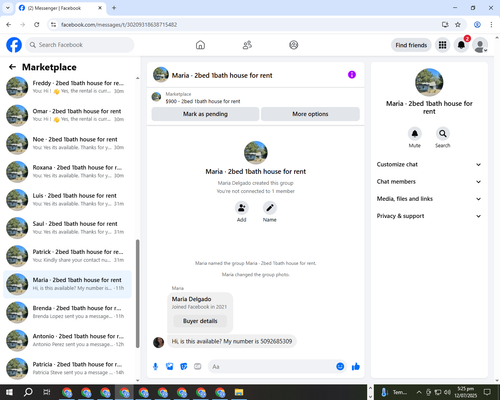The height and width of the screenshot is (400, 500).
Task: Reload the page in Chrome
Action: (x=37, y=25)
